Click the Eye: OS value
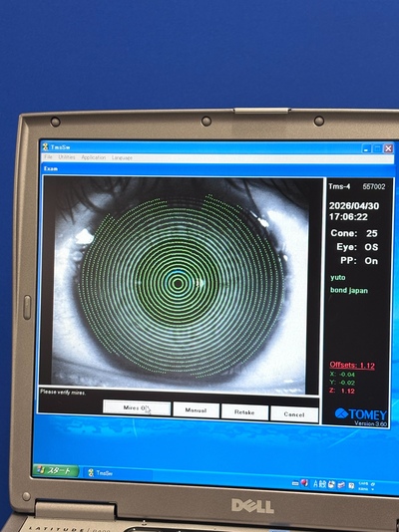The image size is (399, 532). click(x=357, y=247)
